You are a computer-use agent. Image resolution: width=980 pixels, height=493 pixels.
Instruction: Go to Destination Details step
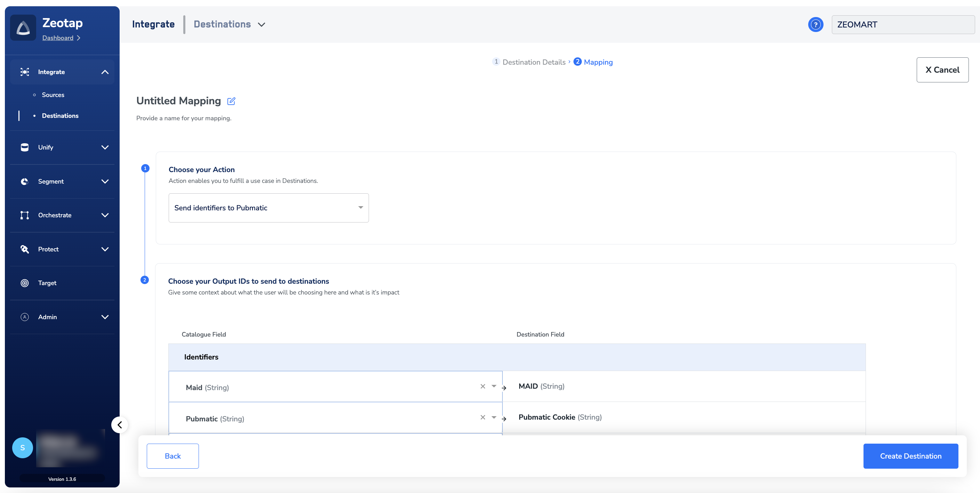pyautogui.click(x=533, y=62)
